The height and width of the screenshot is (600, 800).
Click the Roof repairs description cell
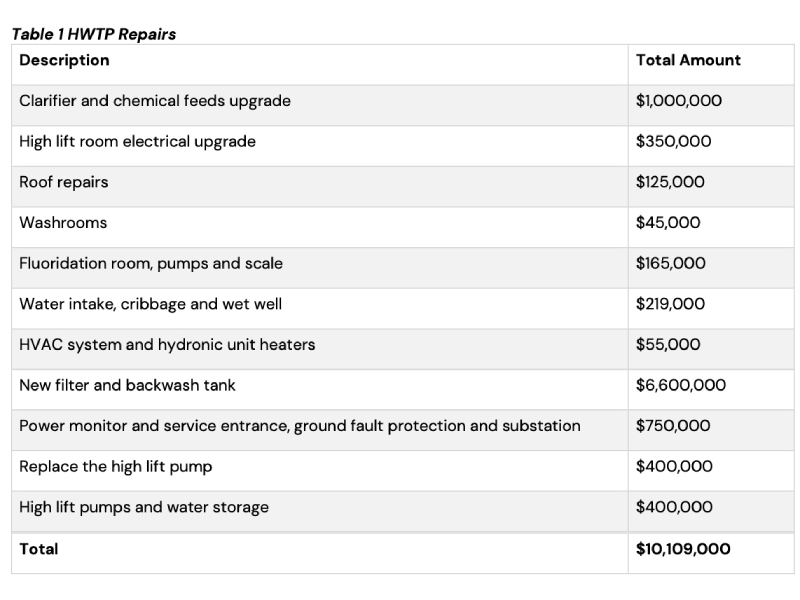click(64, 182)
